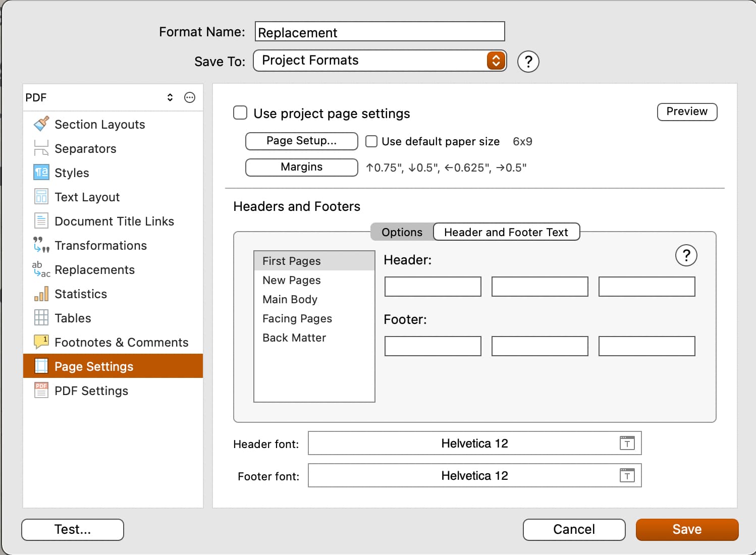Image resolution: width=756 pixels, height=555 pixels.
Task: Open the Transformations pane
Action: point(113,245)
